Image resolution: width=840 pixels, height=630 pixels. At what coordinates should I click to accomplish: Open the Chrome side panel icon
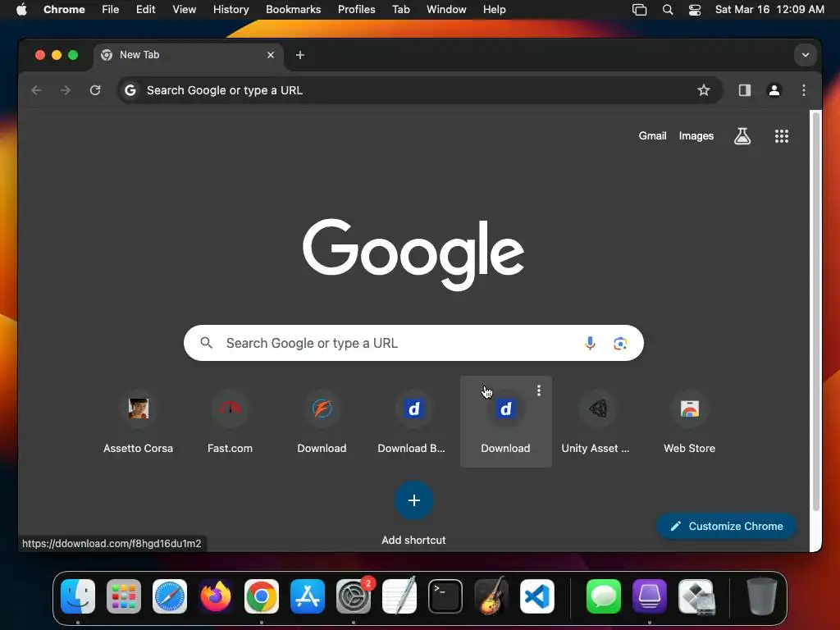[745, 90]
